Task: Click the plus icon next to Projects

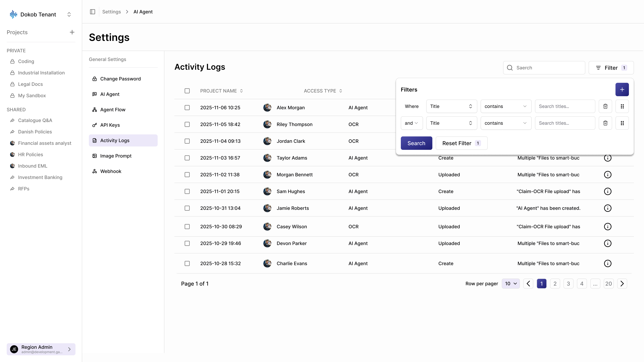Action: (x=72, y=32)
